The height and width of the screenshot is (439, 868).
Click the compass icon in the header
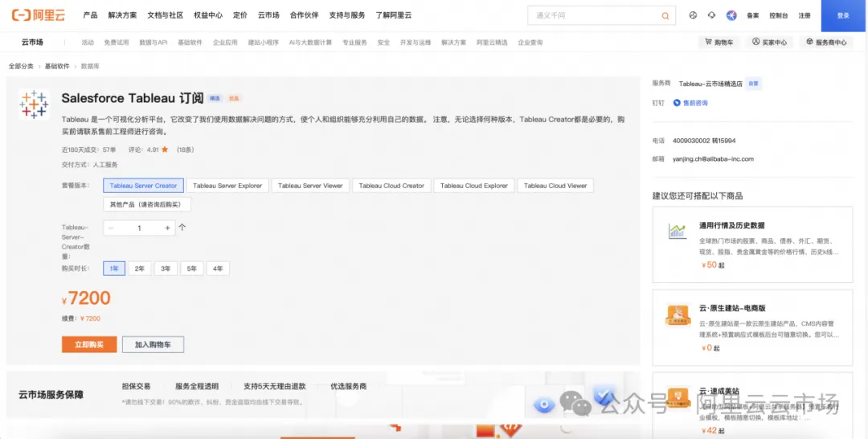point(693,15)
